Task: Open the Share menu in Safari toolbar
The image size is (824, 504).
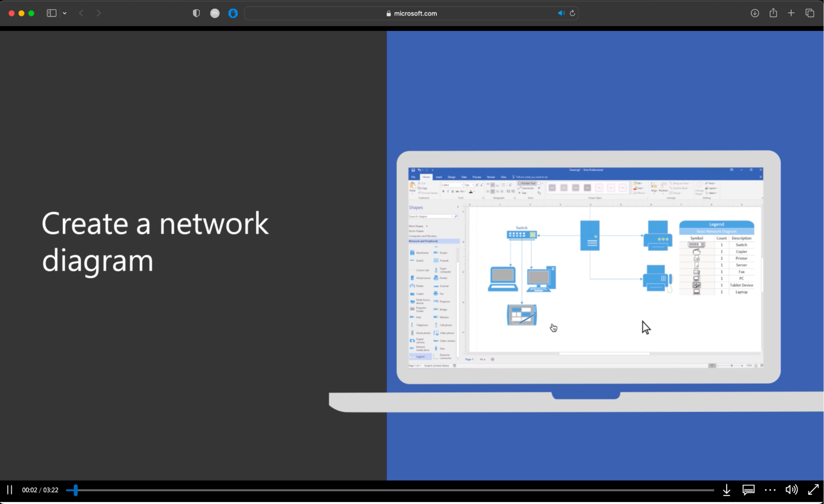Action: 773,13
